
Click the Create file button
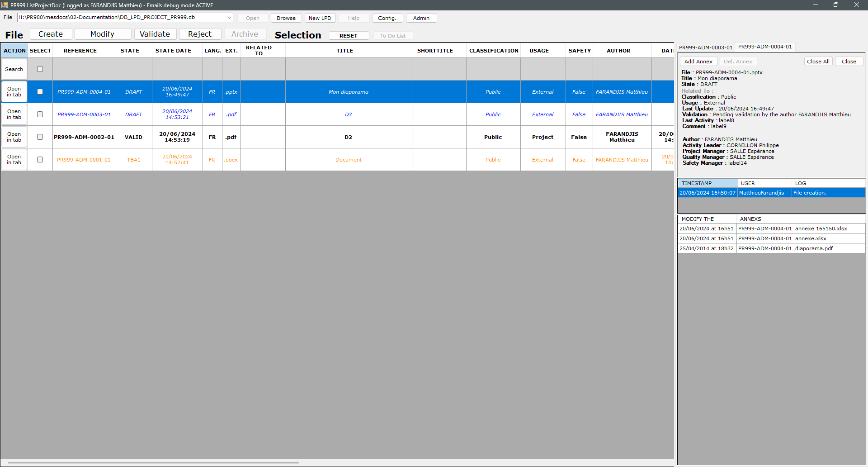tap(51, 34)
